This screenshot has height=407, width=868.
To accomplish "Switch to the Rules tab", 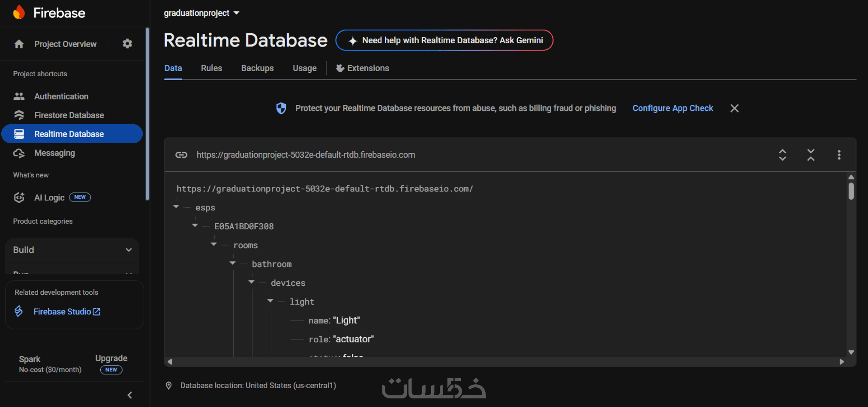I will tap(211, 68).
